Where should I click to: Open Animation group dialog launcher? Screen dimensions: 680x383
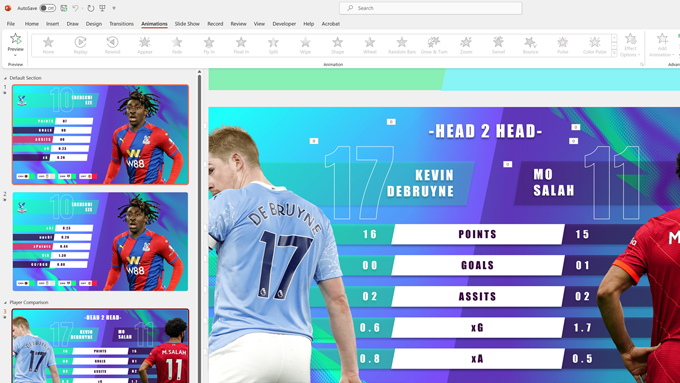(x=642, y=64)
